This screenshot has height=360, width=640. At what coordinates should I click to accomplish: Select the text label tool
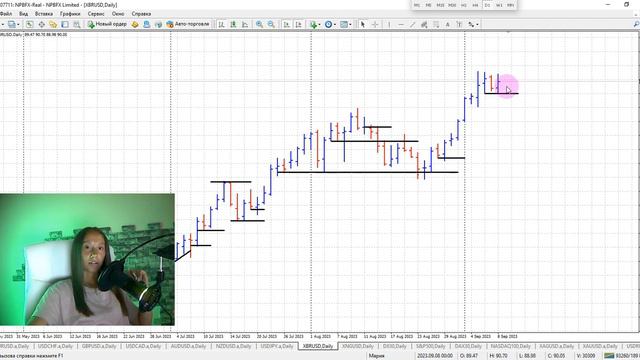click(459, 24)
